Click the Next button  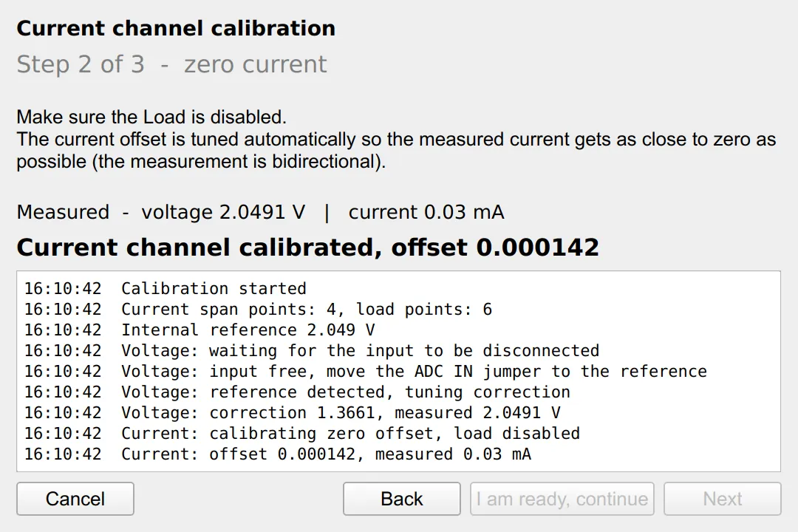point(722,499)
